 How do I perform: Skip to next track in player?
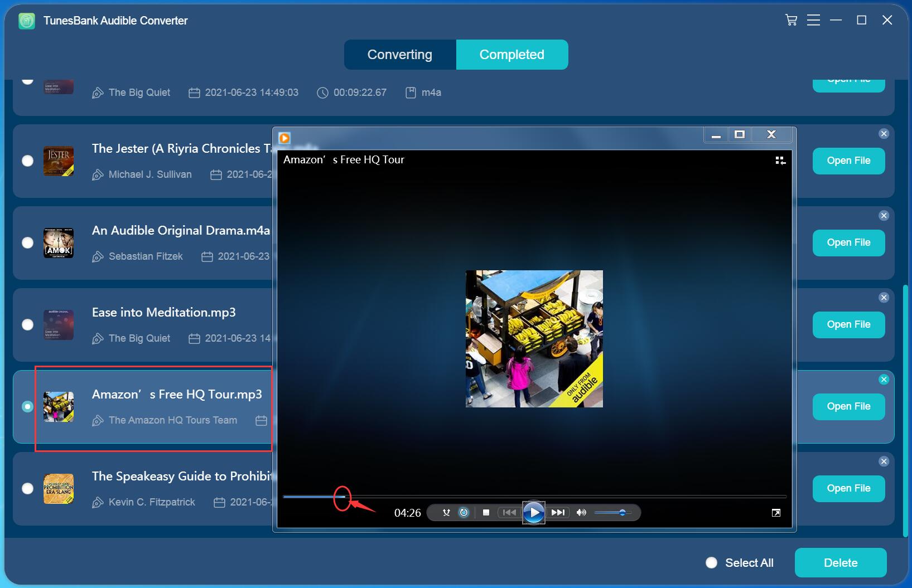pos(558,513)
